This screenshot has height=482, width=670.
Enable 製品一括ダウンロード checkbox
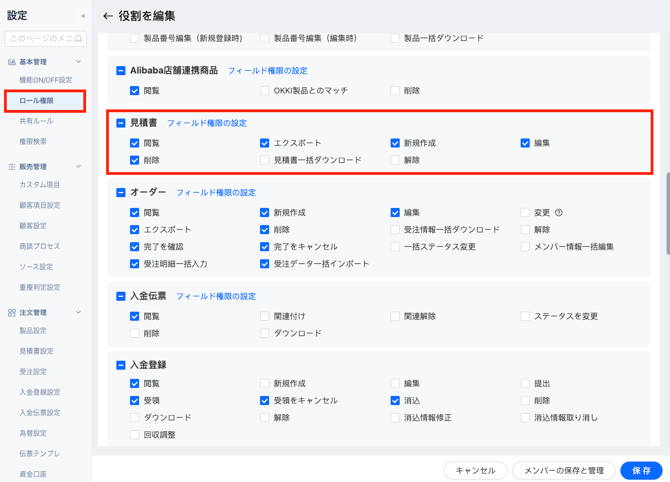pyautogui.click(x=395, y=38)
